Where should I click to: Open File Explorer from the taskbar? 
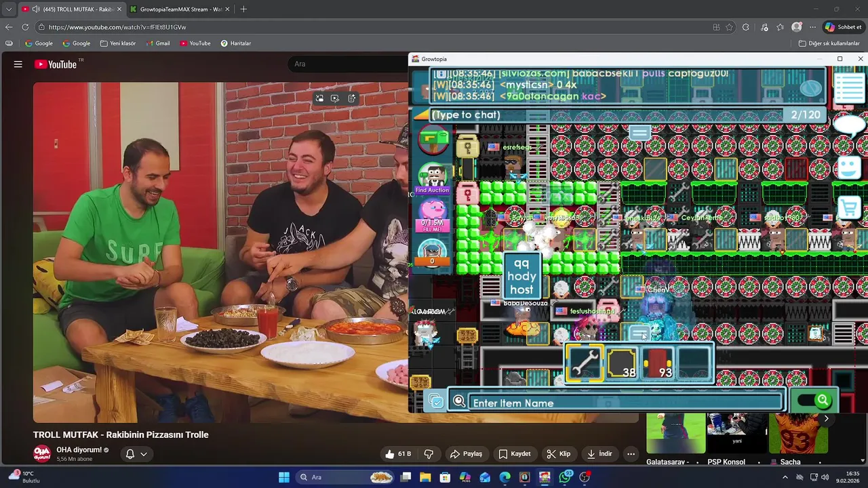click(425, 477)
